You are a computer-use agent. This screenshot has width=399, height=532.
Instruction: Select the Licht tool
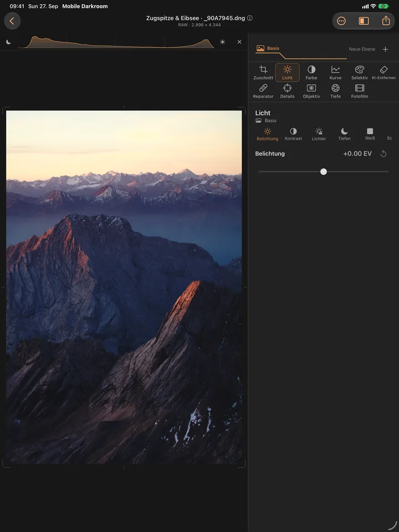(288, 73)
